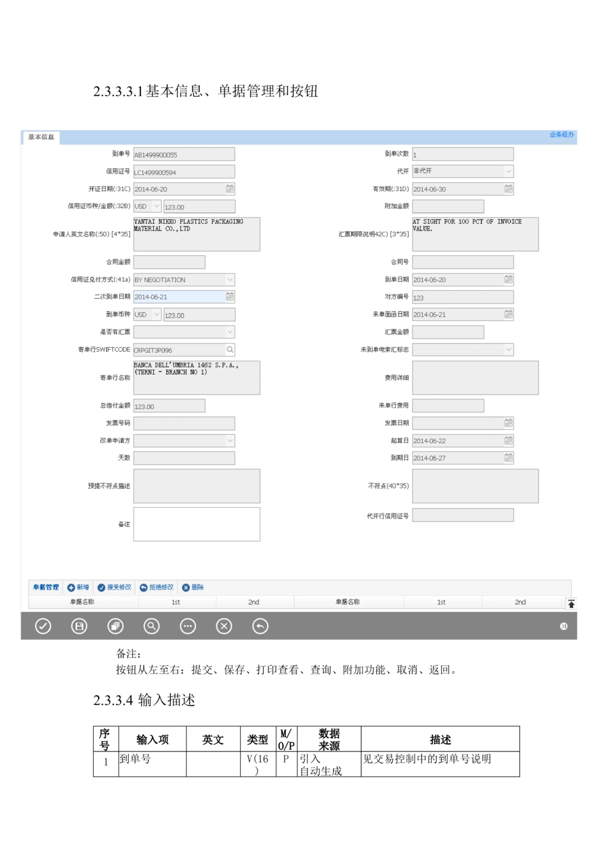Click the confirm checkmark icon on bottom toolbar

click(x=42, y=626)
